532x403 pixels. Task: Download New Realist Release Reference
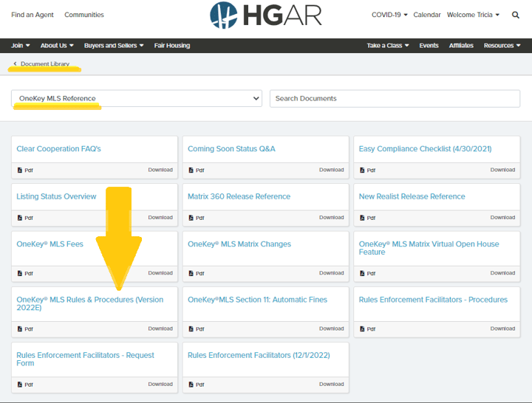click(502, 217)
